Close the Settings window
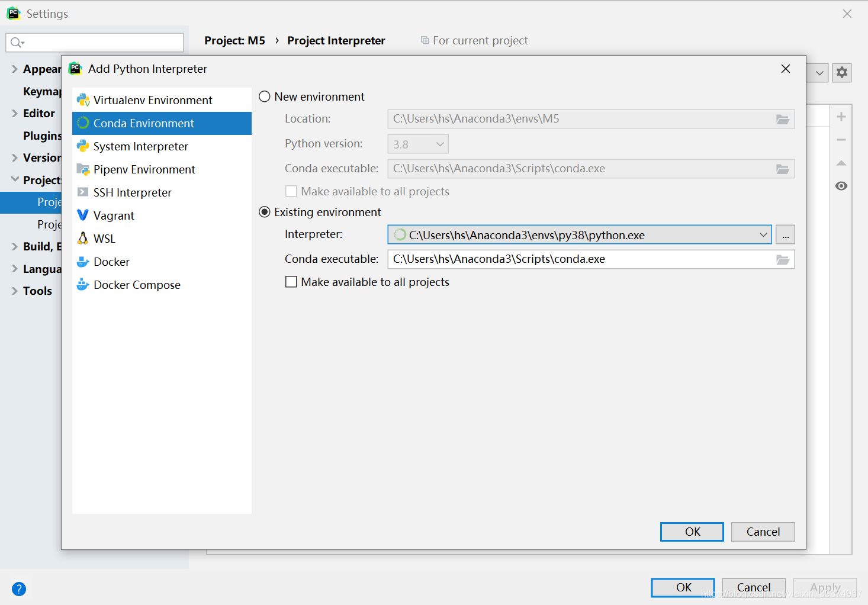868x605 pixels. click(x=847, y=14)
